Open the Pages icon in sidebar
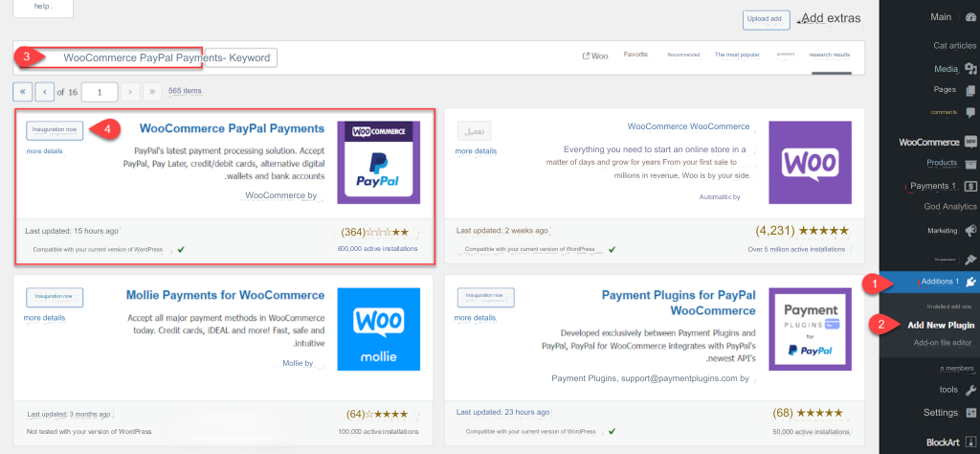980x454 pixels. (970, 90)
